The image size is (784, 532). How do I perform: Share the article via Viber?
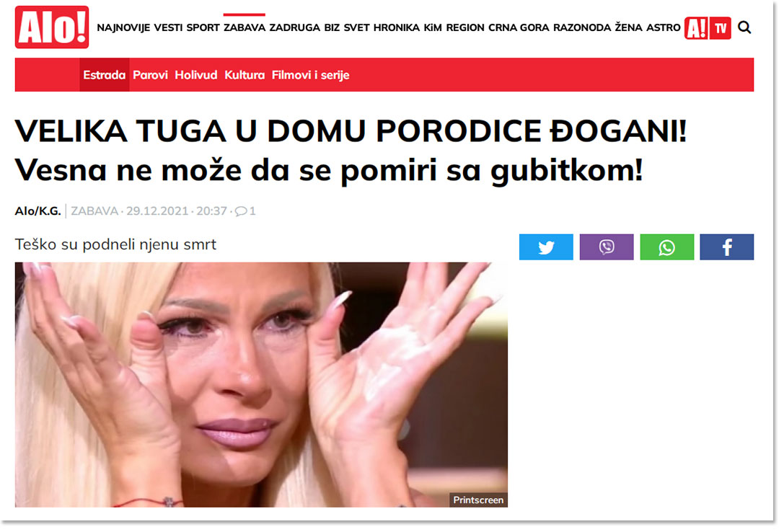pyautogui.click(x=607, y=247)
